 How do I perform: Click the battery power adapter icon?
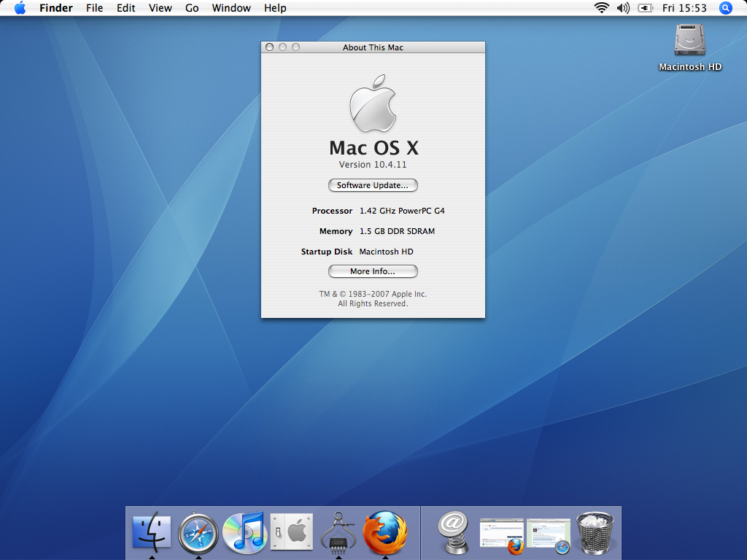pos(645,8)
